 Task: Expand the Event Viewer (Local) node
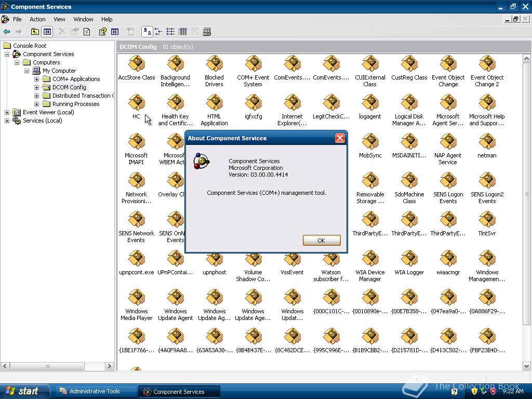(7, 112)
